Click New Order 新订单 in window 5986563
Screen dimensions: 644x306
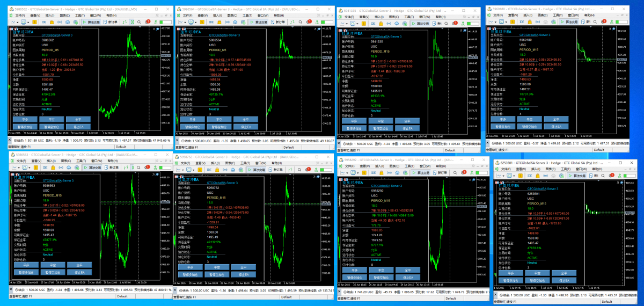(x=112, y=167)
